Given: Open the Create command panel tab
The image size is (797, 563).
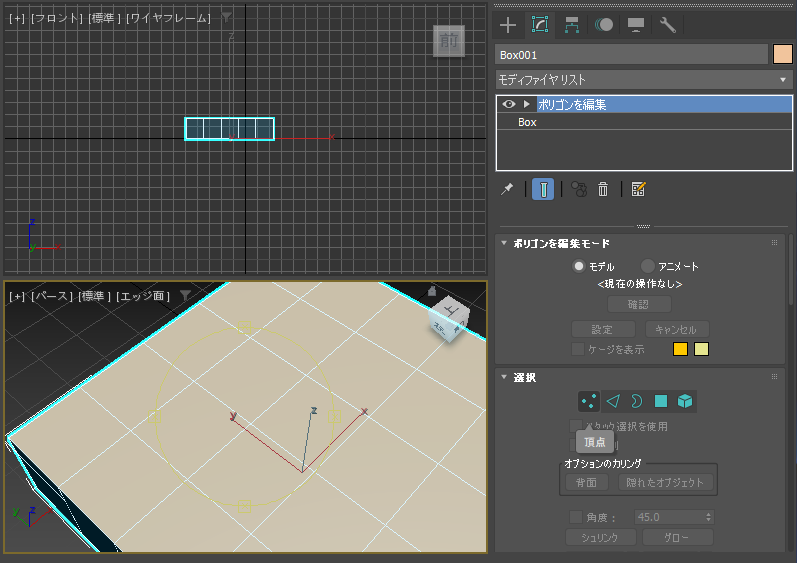Looking at the screenshot, I should [x=508, y=25].
